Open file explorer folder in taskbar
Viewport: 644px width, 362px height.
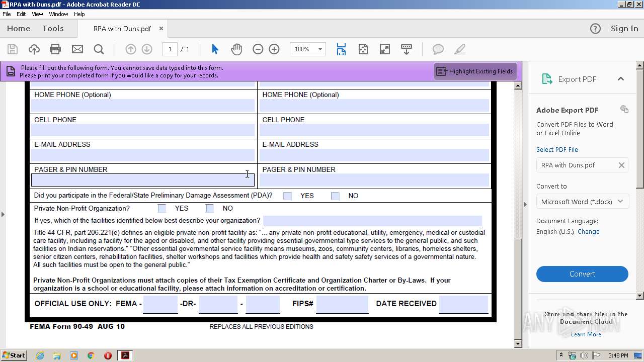point(57,355)
